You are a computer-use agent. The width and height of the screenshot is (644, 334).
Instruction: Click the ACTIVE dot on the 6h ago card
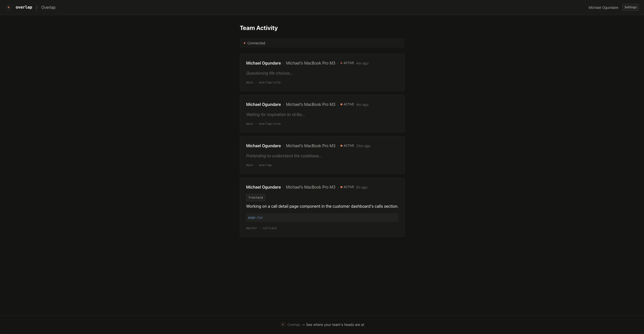click(x=341, y=187)
